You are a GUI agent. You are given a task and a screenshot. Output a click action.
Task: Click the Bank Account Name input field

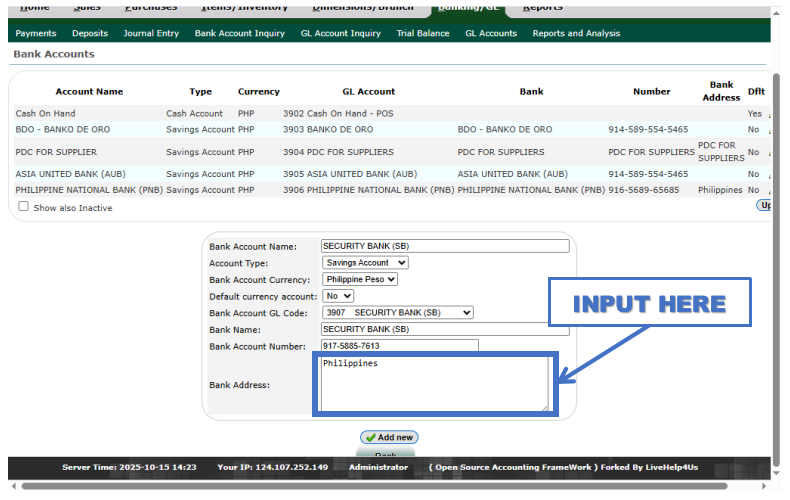point(444,246)
